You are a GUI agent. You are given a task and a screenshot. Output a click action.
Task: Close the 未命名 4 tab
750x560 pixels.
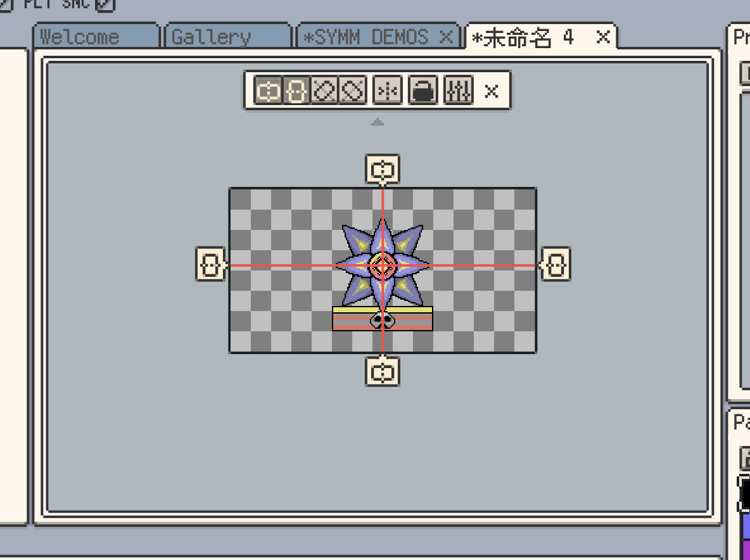point(603,37)
